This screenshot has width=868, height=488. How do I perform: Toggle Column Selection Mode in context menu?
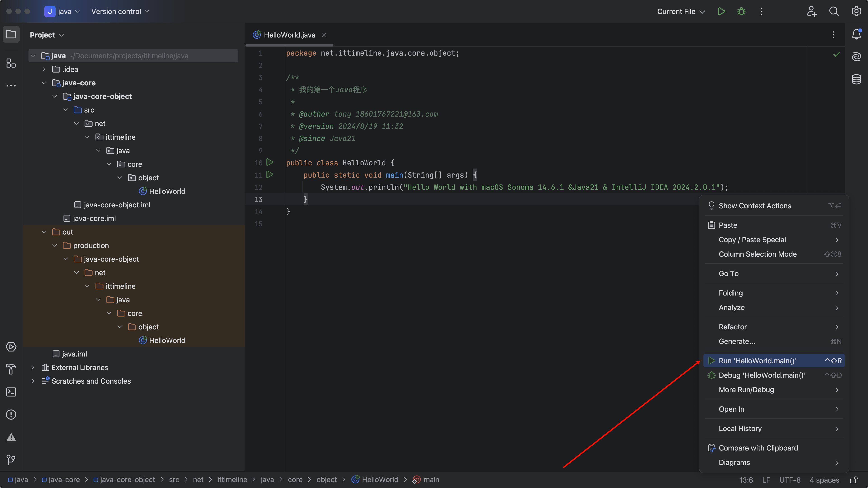point(757,254)
